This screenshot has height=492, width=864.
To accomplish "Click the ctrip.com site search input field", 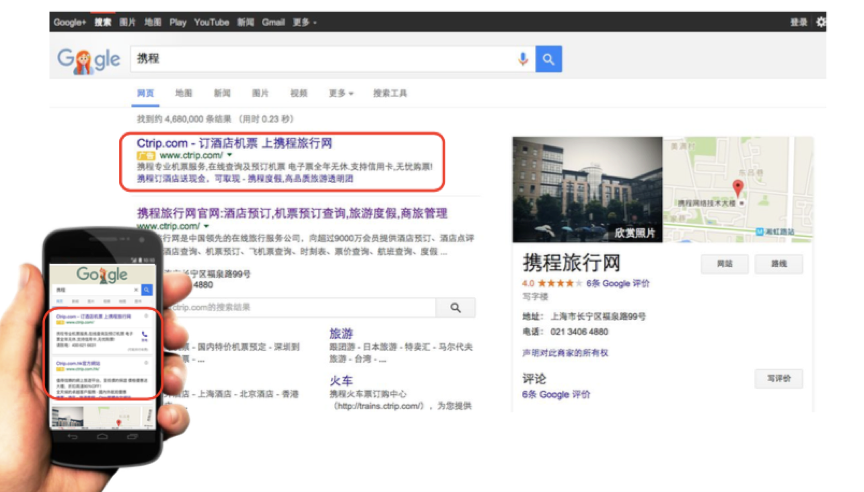I will coord(302,307).
